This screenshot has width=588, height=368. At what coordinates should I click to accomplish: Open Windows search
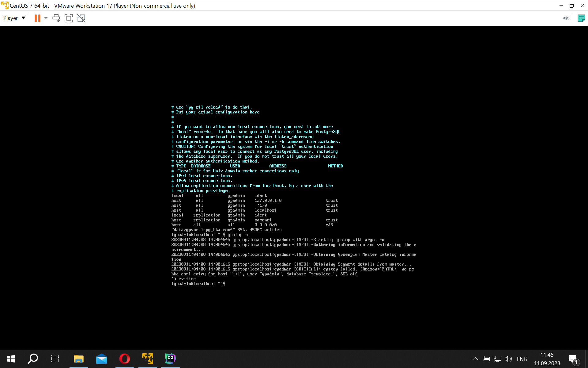click(x=33, y=358)
